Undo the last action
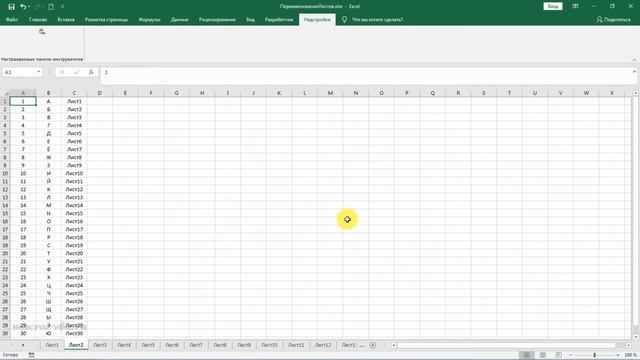Image resolution: width=640 pixels, height=360 pixels. pos(23,7)
